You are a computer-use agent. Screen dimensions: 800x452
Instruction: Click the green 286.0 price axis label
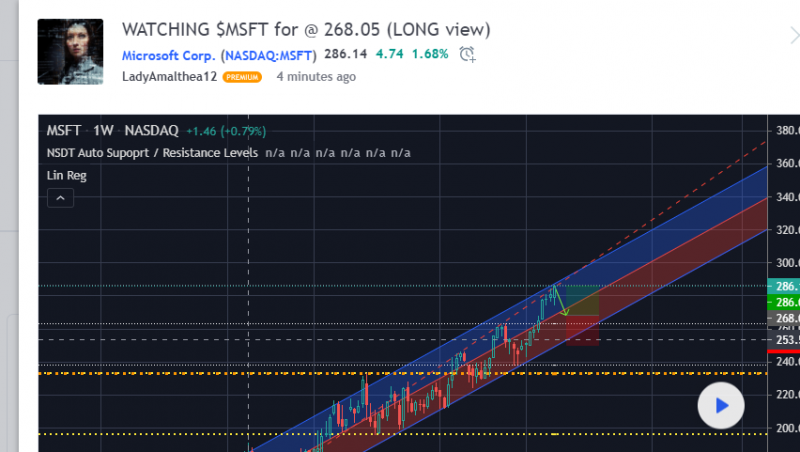[783, 302]
